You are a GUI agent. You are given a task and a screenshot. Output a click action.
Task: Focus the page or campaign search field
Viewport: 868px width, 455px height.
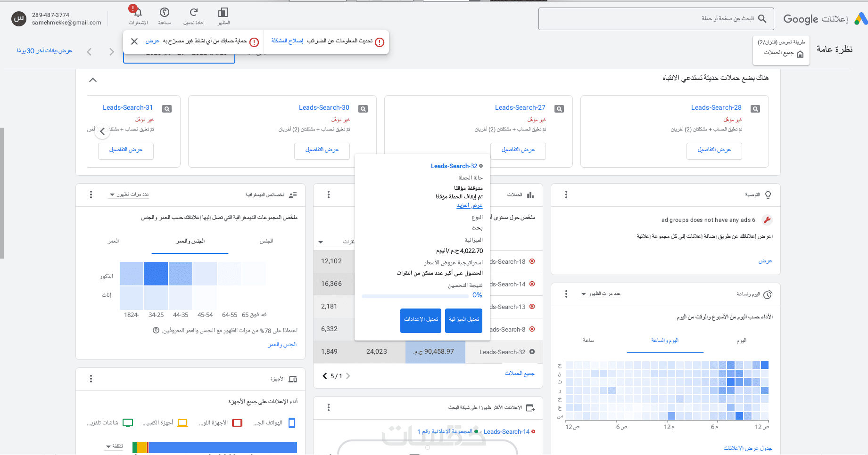pos(656,19)
